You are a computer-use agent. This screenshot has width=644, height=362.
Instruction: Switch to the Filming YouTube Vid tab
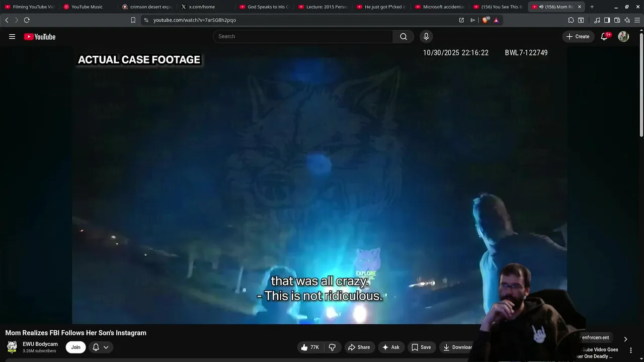[29, 7]
